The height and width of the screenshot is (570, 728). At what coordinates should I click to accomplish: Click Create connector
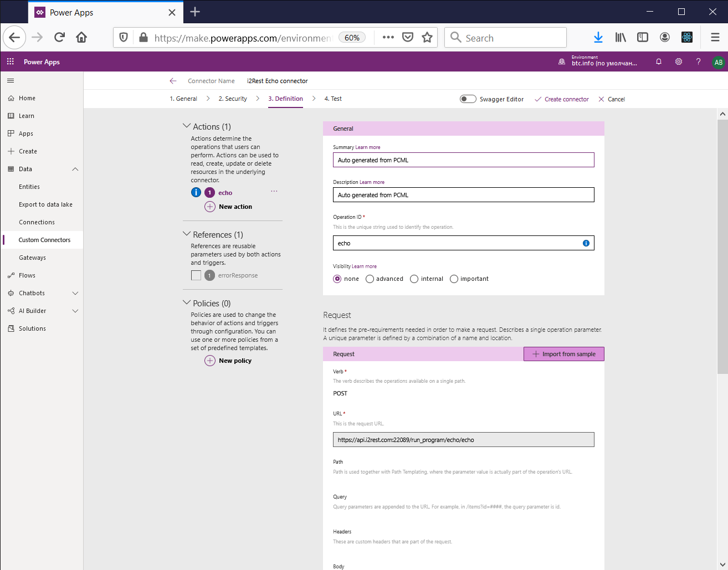point(561,99)
